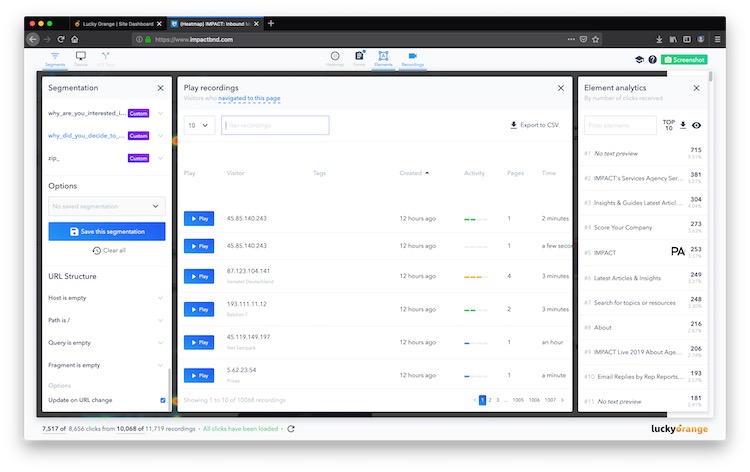
Task: Close the Segmentation panel
Action: pyautogui.click(x=160, y=88)
